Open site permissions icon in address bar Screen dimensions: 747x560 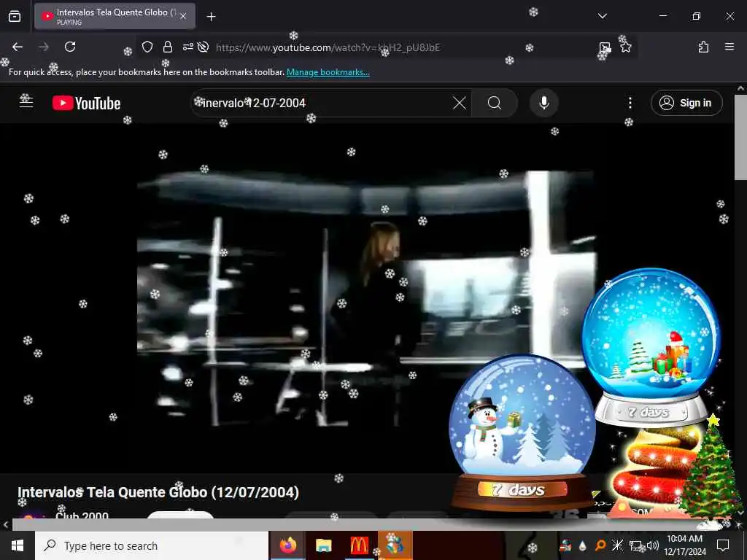187,47
